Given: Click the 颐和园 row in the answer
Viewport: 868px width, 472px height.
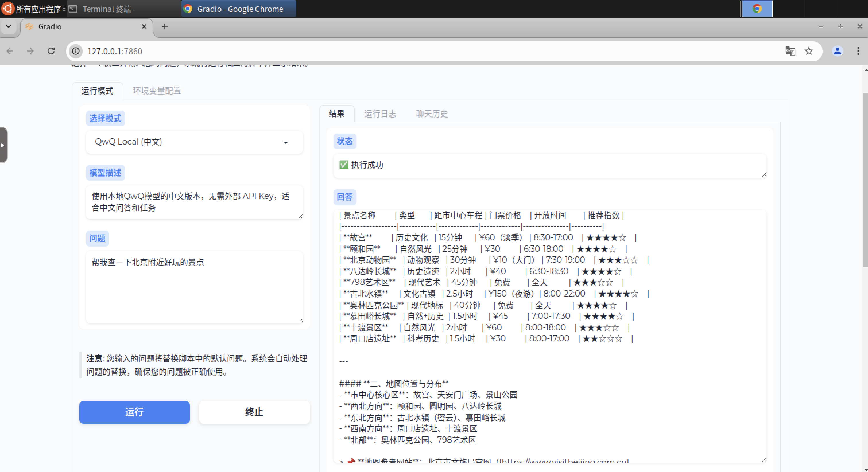Looking at the screenshot, I should [483, 249].
